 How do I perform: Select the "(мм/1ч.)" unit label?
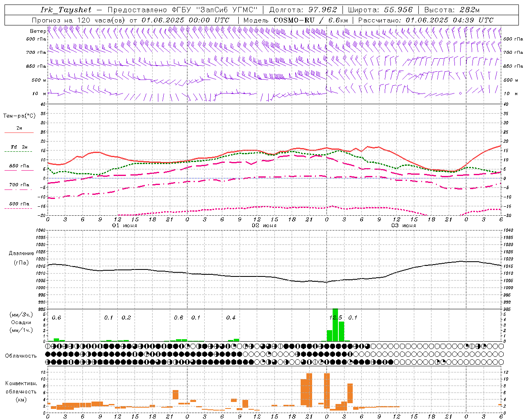[21, 330]
